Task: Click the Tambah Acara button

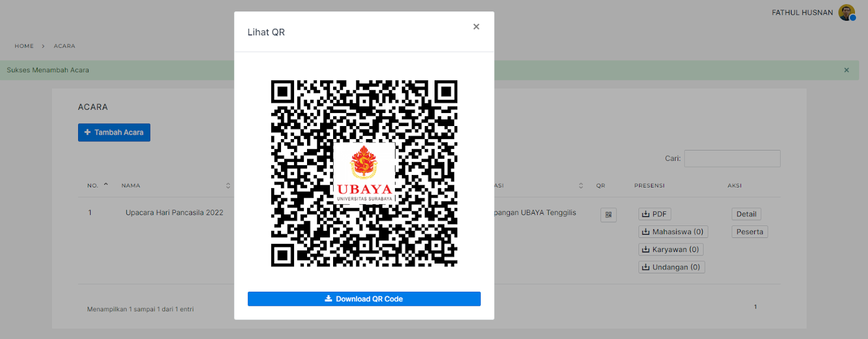Action: (x=114, y=133)
